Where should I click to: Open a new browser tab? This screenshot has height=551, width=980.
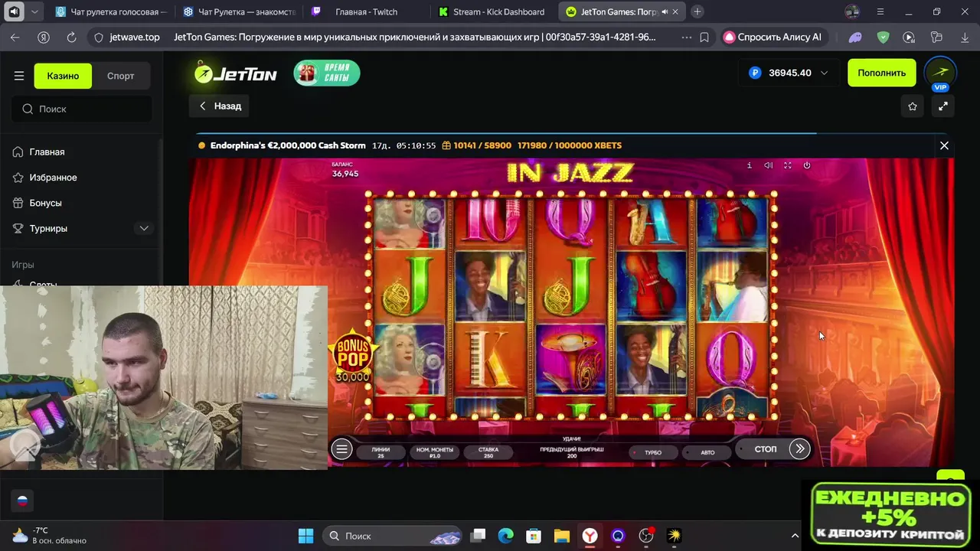click(697, 11)
